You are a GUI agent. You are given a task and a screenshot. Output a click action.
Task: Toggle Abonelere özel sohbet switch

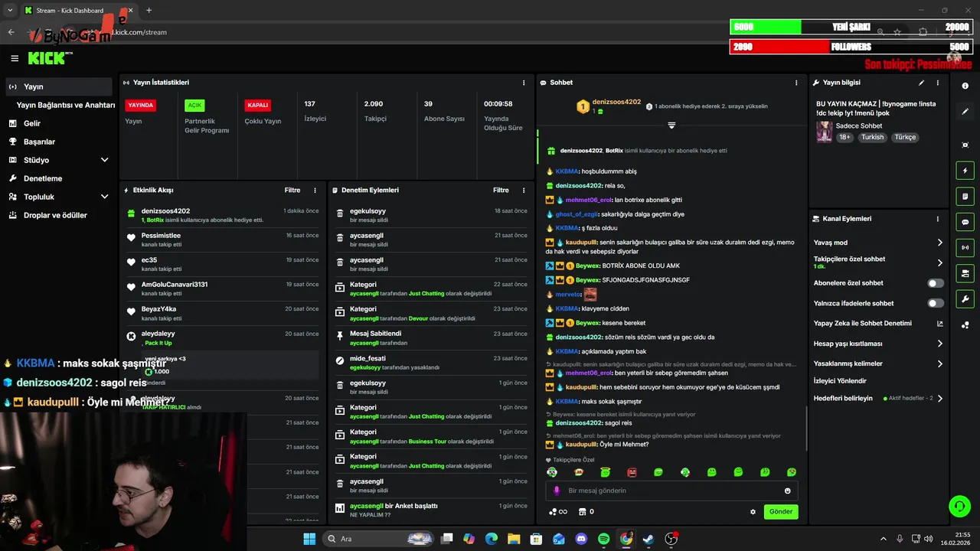coord(936,283)
